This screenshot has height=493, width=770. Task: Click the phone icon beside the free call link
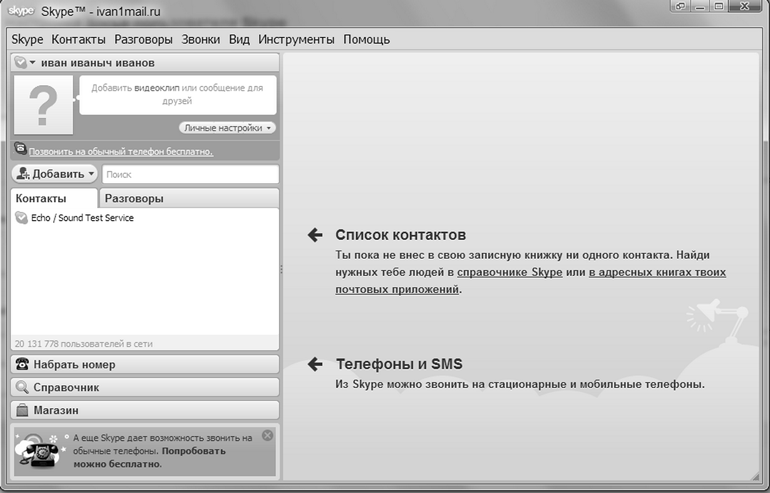pos(20,148)
